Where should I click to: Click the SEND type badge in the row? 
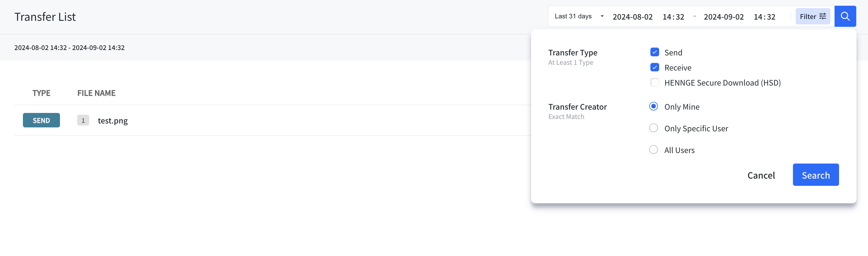pos(42,120)
